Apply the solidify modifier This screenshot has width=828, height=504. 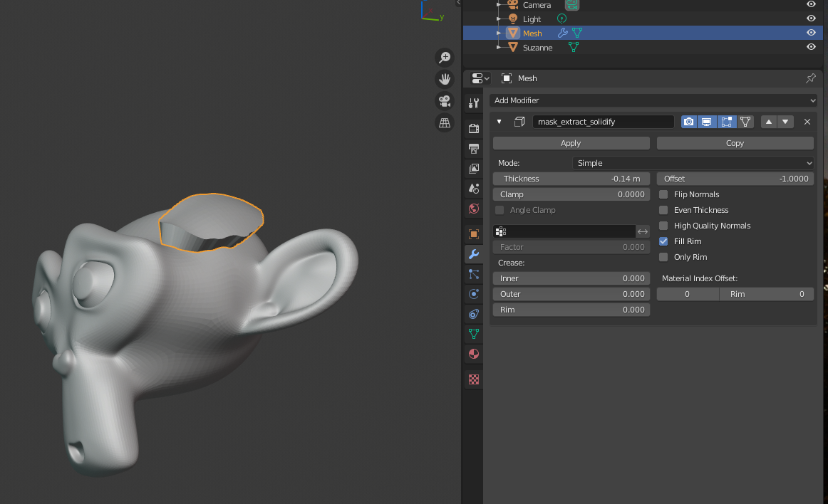pos(571,143)
